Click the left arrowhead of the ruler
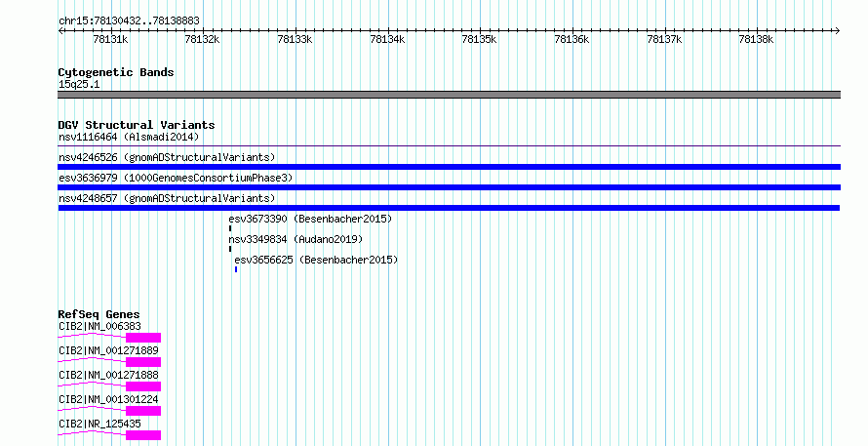The height and width of the screenshot is (446, 868). point(60,31)
